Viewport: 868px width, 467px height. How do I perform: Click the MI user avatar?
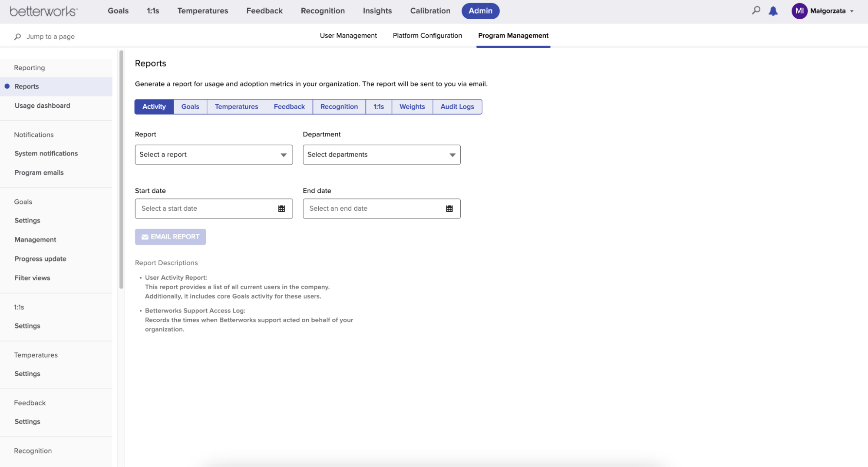click(799, 11)
